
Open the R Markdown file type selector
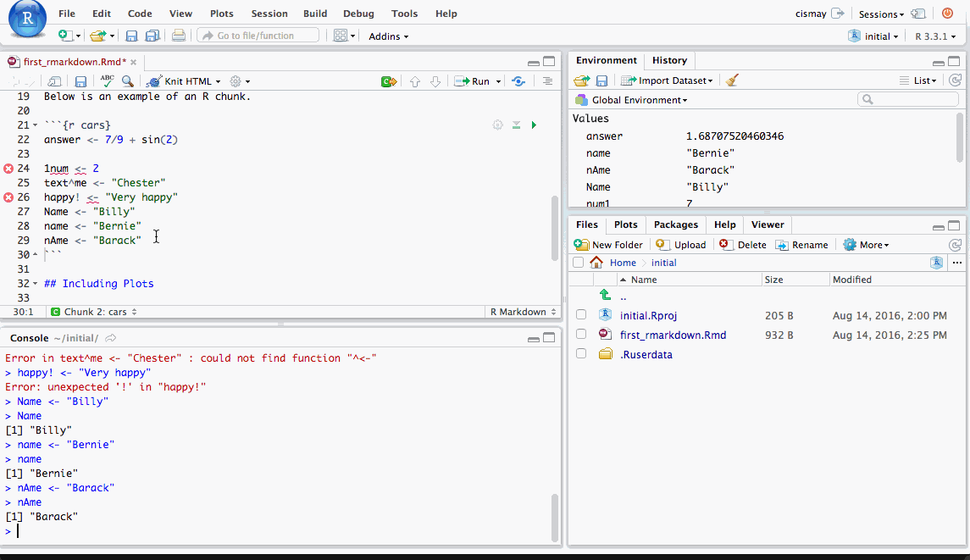pos(523,312)
